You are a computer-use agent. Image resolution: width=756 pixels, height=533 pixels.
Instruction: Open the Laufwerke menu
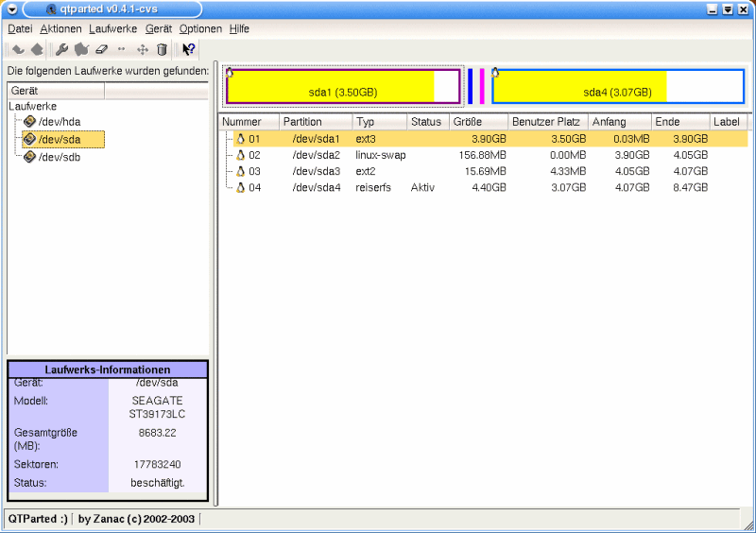click(113, 29)
